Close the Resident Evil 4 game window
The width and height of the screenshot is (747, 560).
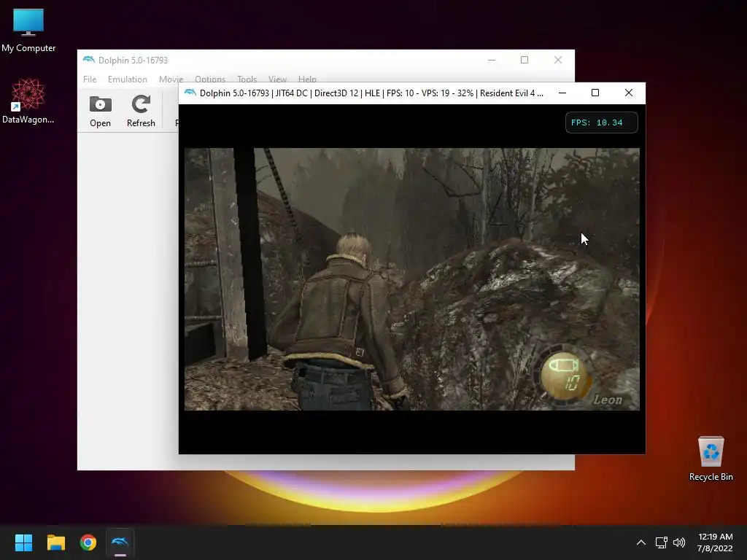click(x=629, y=93)
